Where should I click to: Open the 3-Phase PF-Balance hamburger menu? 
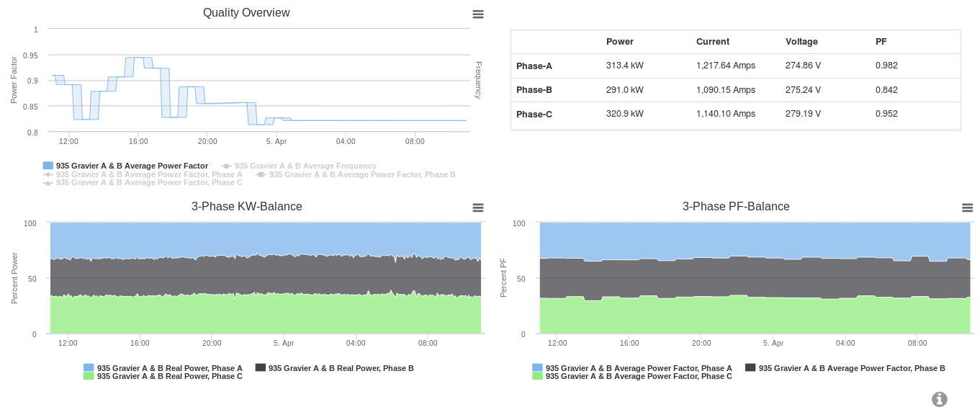968,207
